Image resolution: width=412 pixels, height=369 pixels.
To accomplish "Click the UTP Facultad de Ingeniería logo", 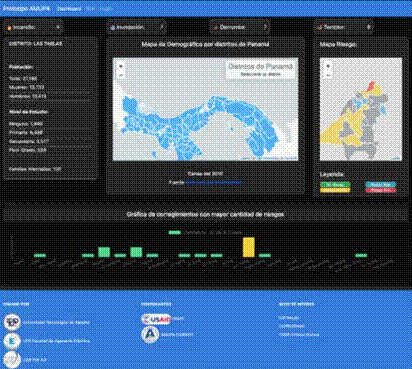I will tap(12, 341).
